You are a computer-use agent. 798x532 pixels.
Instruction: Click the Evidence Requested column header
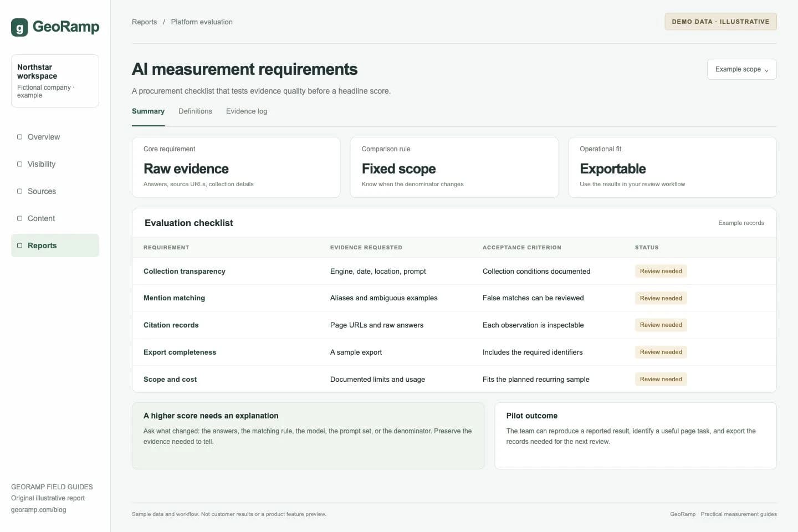click(366, 248)
